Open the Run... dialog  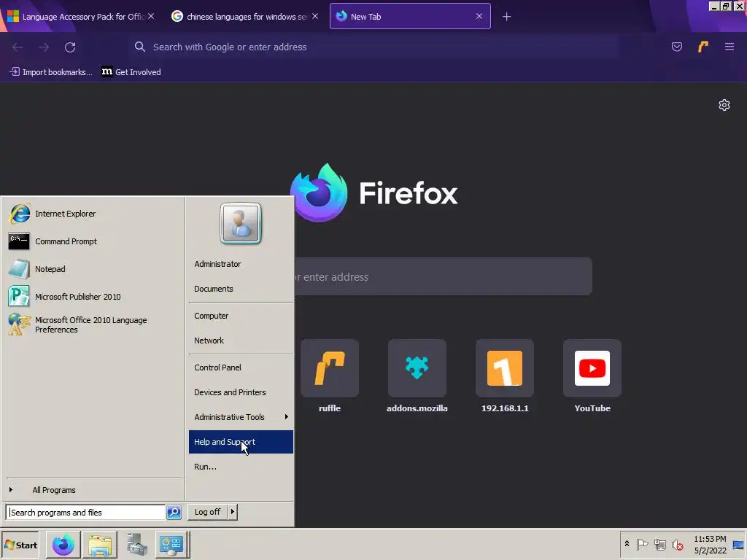pos(241,467)
